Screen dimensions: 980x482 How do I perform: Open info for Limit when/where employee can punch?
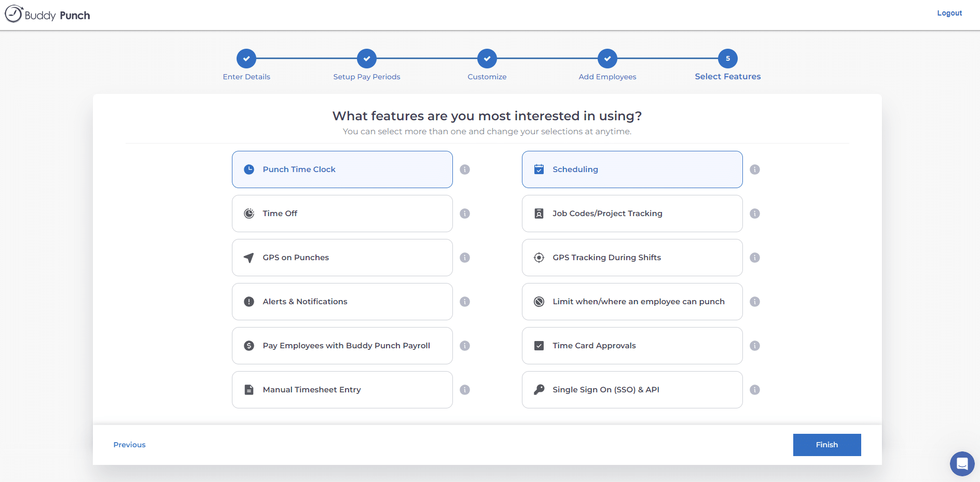tap(755, 302)
